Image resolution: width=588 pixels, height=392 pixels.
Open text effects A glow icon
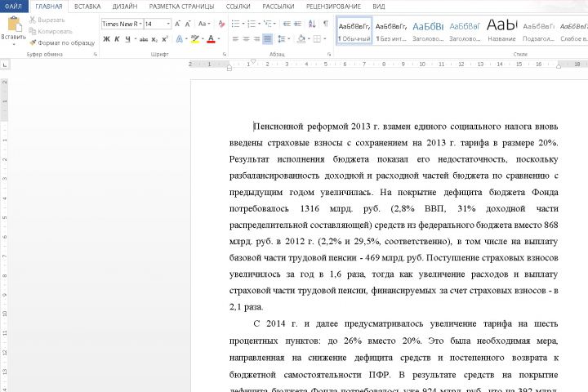pyautogui.click(x=180, y=39)
